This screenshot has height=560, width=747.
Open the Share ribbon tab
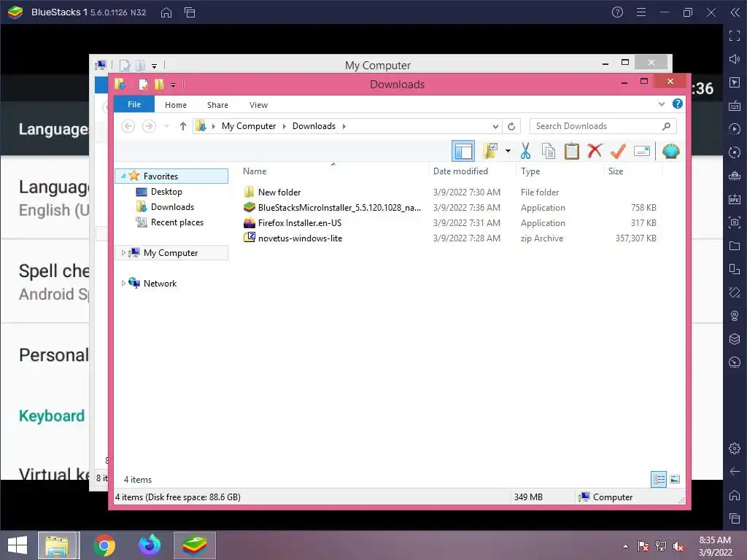pos(217,105)
